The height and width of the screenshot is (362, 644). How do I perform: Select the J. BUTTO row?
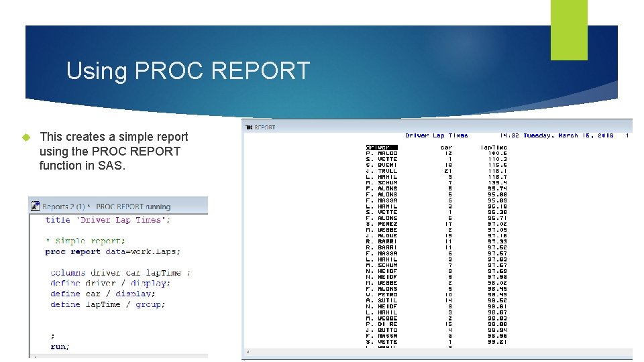click(x=437, y=330)
